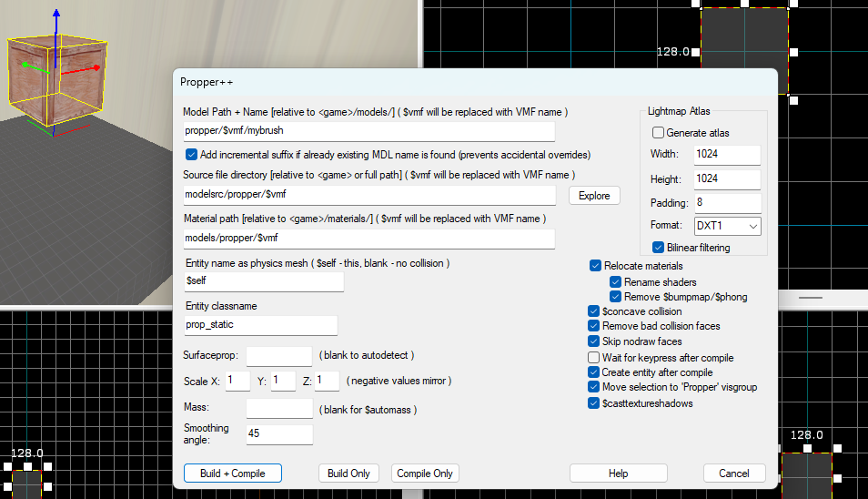This screenshot has height=499, width=868.
Task: Uncheck $casttextureshadows option
Action: pyautogui.click(x=593, y=403)
